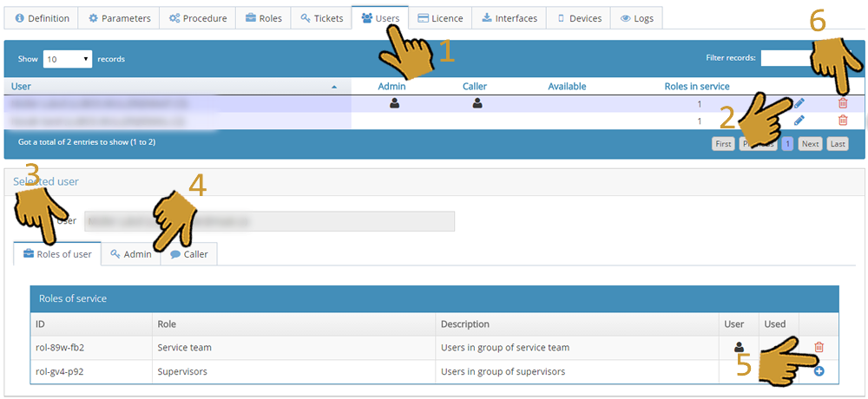Select the rol-gv4-p92 ID cell
This screenshot has height=399, width=868.
[x=91, y=372]
